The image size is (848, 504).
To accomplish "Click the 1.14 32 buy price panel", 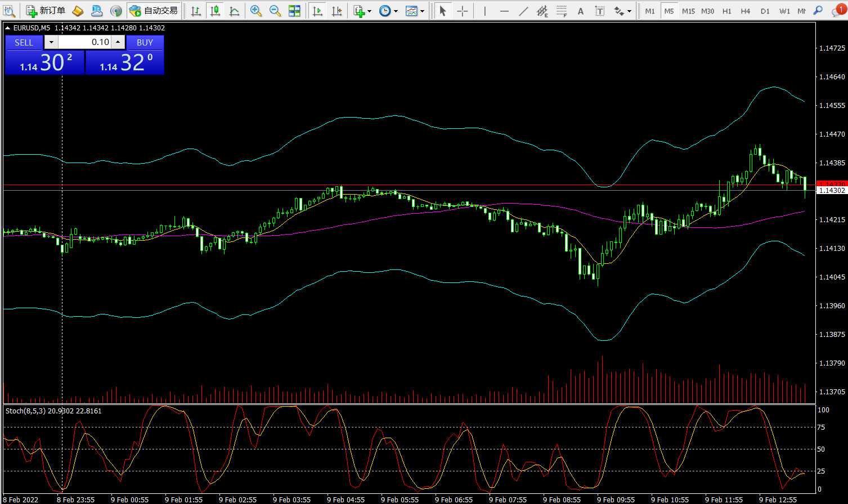I will 125,62.
